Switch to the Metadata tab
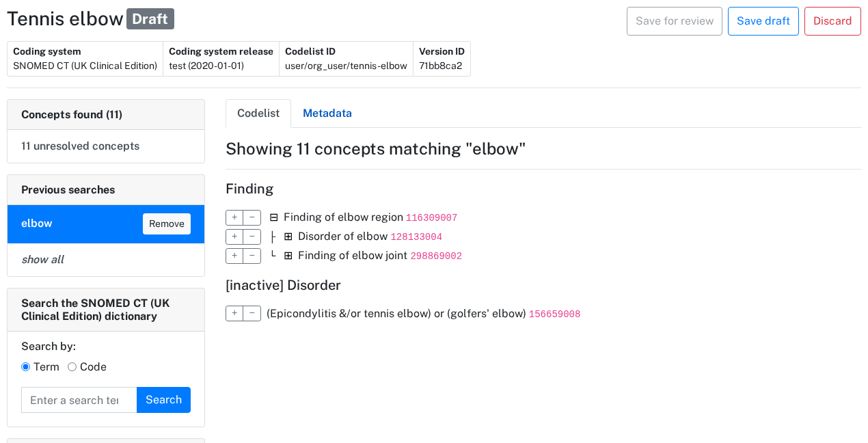 point(327,113)
